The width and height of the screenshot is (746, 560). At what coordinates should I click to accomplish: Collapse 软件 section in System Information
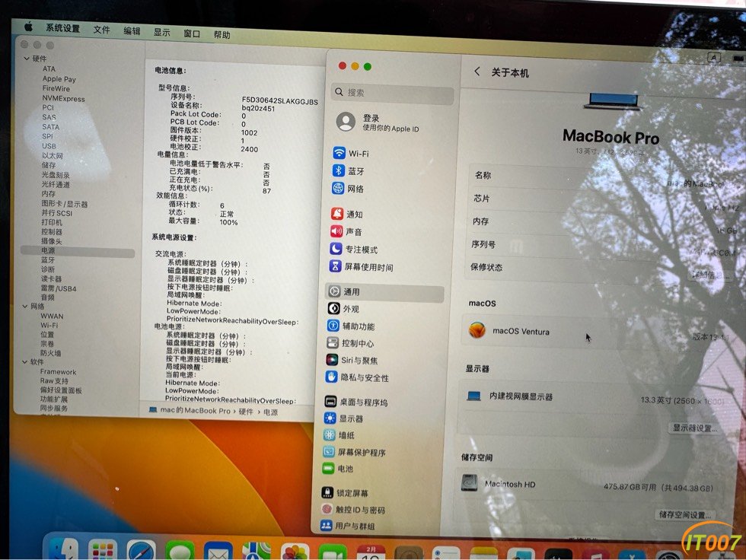click(24, 361)
